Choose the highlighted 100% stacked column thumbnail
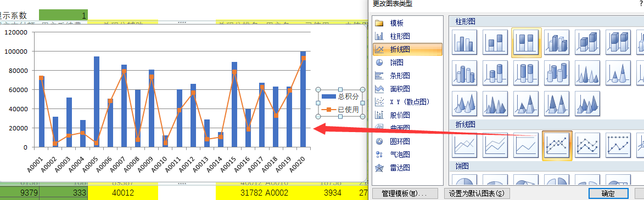The image size is (644, 200). tap(526, 42)
